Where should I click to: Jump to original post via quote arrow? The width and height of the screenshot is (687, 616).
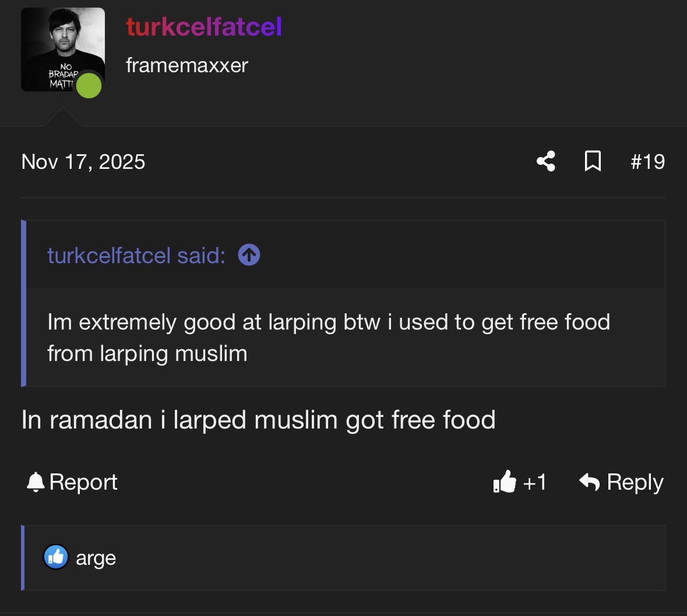(x=249, y=255)
